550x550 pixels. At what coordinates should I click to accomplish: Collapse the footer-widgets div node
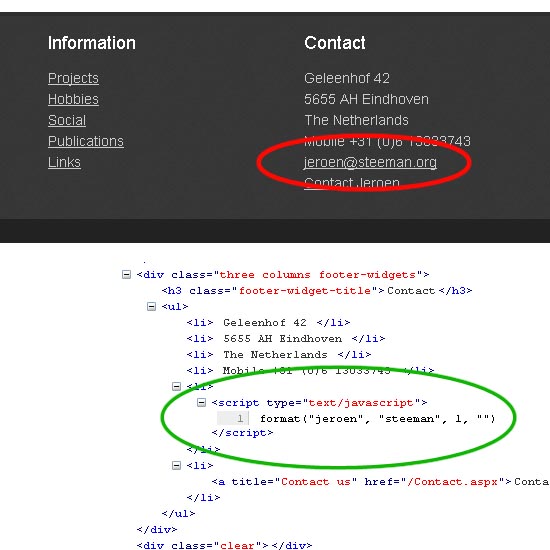tap(126, 274)
